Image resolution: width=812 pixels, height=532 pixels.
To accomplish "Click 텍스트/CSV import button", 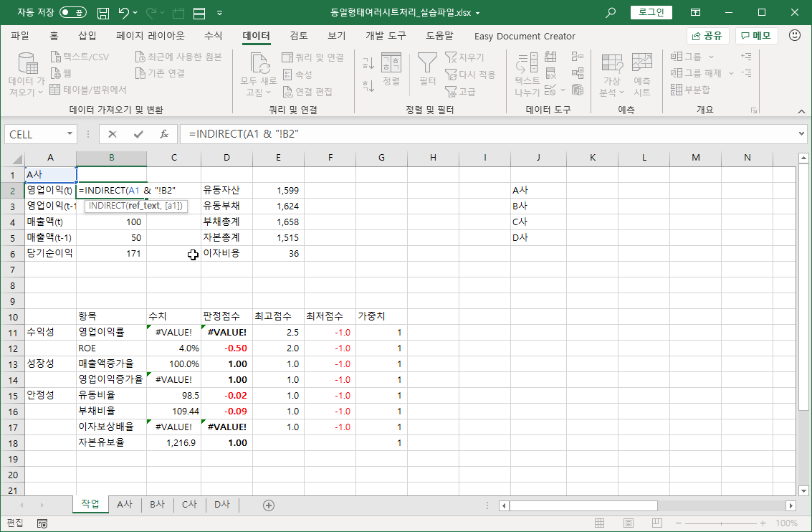I will click(x=80, y=57).
